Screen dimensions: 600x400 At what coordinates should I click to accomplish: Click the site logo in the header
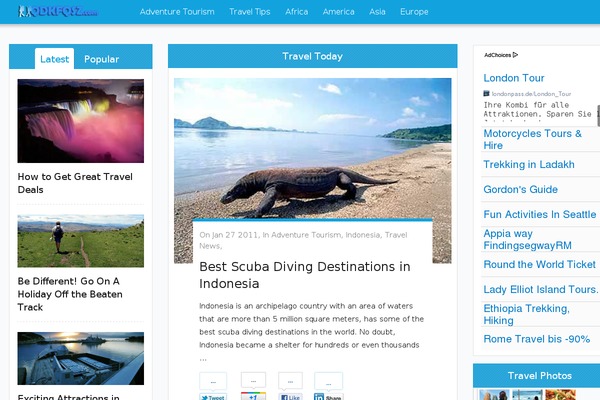(57, 11)
